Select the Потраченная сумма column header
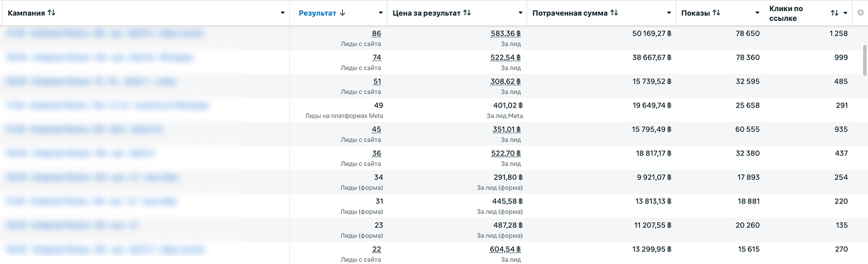Viewport: 868px width, 264px height. coord(570,13)
